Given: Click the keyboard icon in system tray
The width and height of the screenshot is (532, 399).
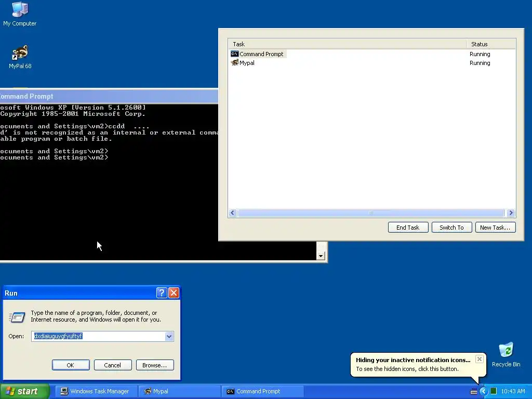Looking at the screenshot, I should pyautogui.click(x=474, y=392).
